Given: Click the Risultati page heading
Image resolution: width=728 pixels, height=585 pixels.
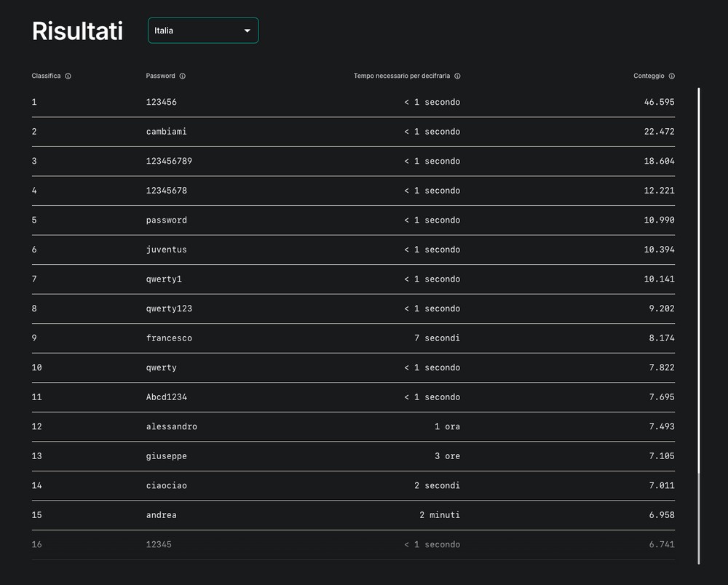Looking at the screenshot, I should click(x=77, y=31).
